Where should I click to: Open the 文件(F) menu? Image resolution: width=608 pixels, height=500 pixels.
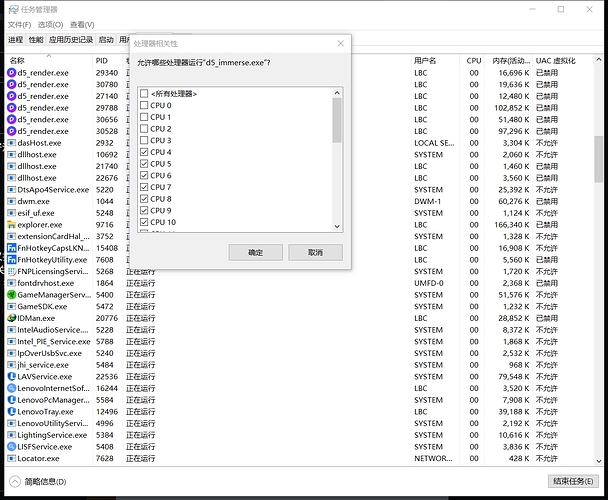click(x=19, y=25)
